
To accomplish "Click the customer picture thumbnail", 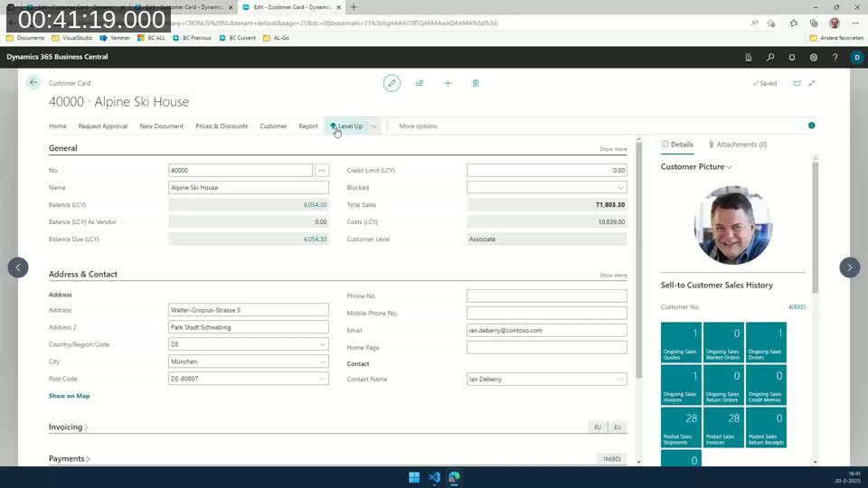I will click(x=733, y=225).
